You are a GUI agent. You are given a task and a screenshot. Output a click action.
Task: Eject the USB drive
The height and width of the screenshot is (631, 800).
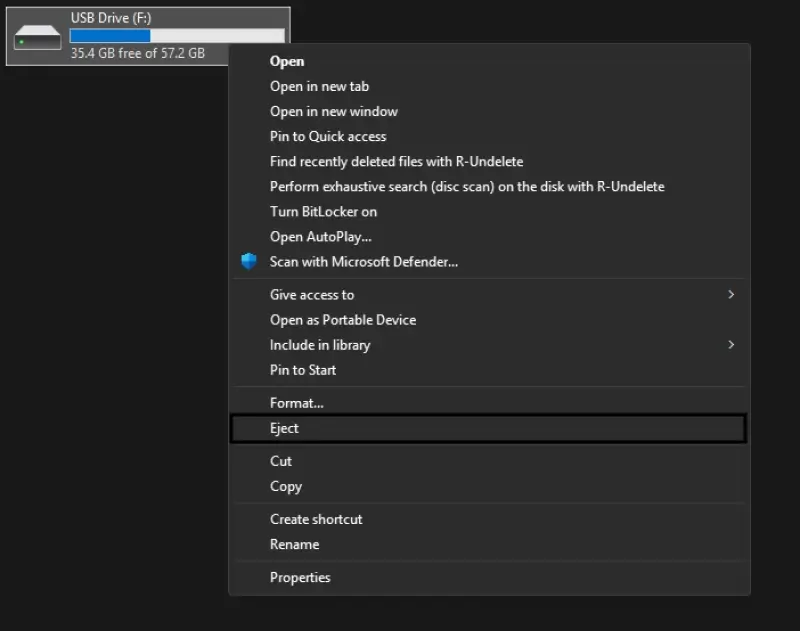point(489,428)
